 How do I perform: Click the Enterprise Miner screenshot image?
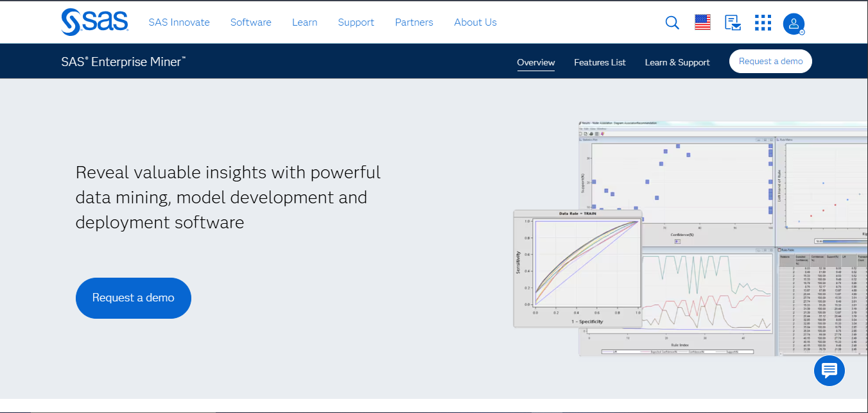click(x=690, y=239)
